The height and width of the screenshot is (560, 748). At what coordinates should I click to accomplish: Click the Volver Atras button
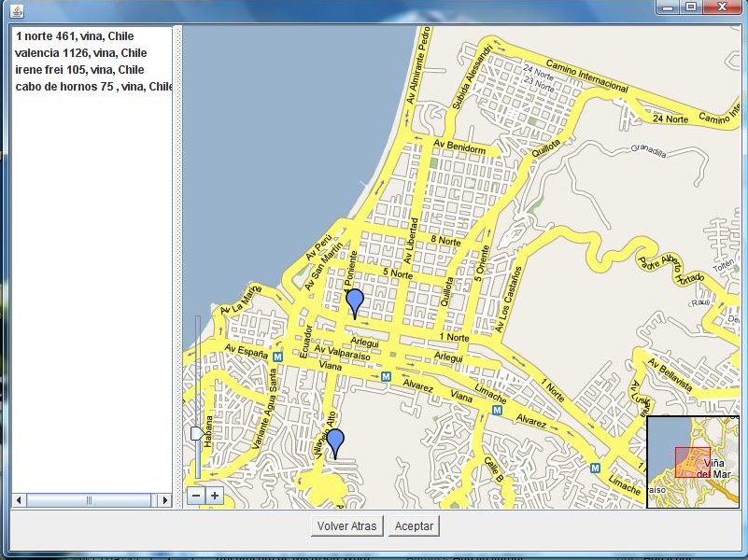pos(346,526)
